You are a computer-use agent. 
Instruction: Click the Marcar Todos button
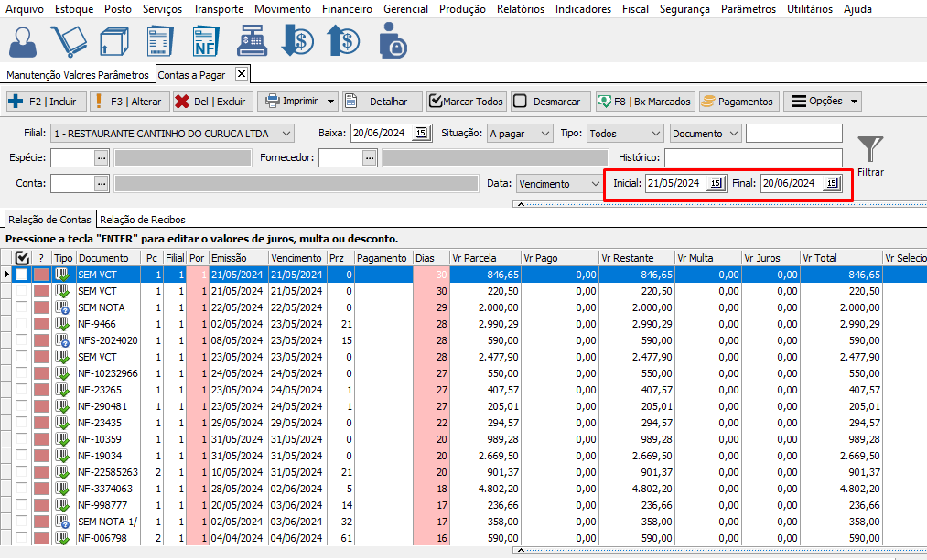tap(466, 102)
